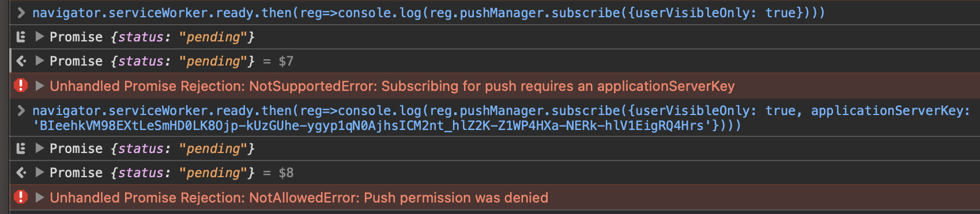
Task: Select the $8 saved result reference
Action: (286, 173)
